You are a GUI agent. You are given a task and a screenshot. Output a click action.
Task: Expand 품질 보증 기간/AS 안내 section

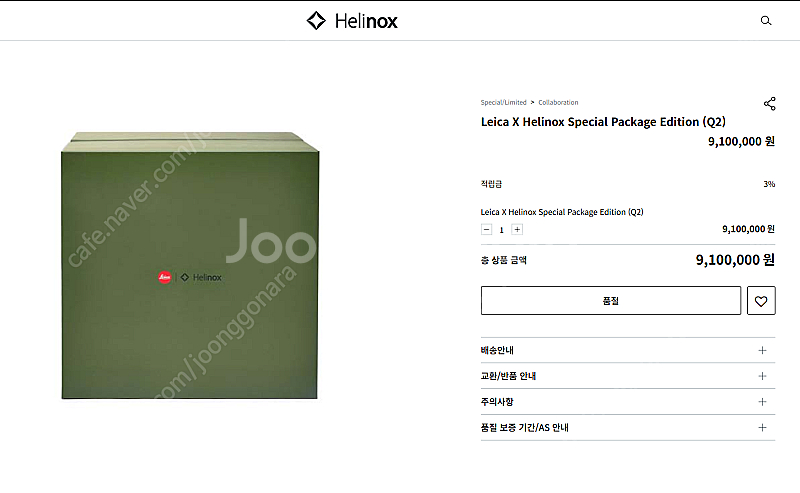point(628,428)
